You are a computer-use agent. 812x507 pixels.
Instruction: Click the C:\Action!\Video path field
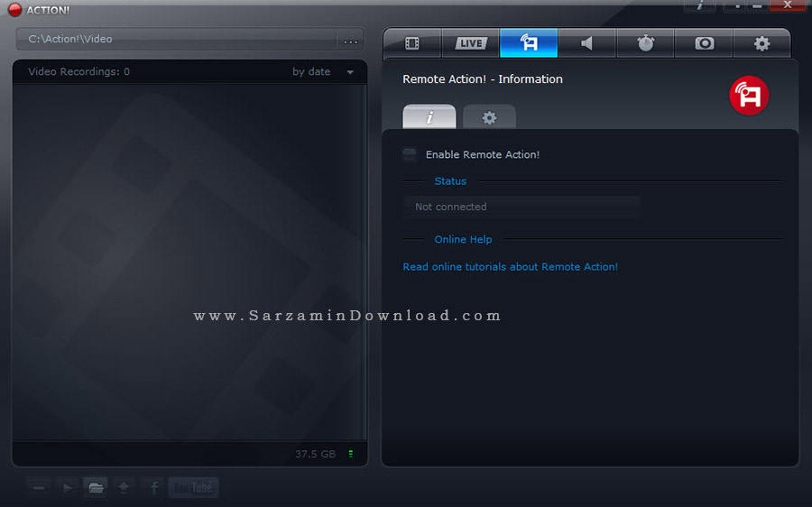177,40
